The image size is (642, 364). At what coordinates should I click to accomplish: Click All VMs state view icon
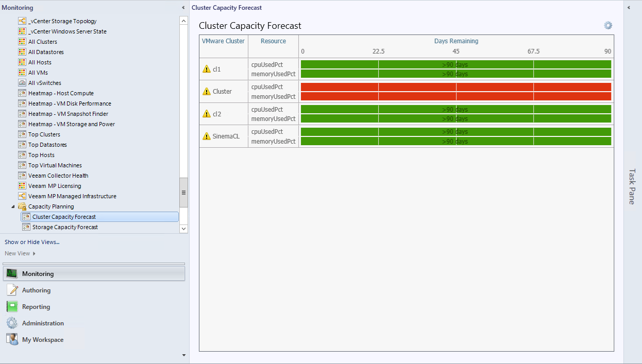[x=22, y=73]
